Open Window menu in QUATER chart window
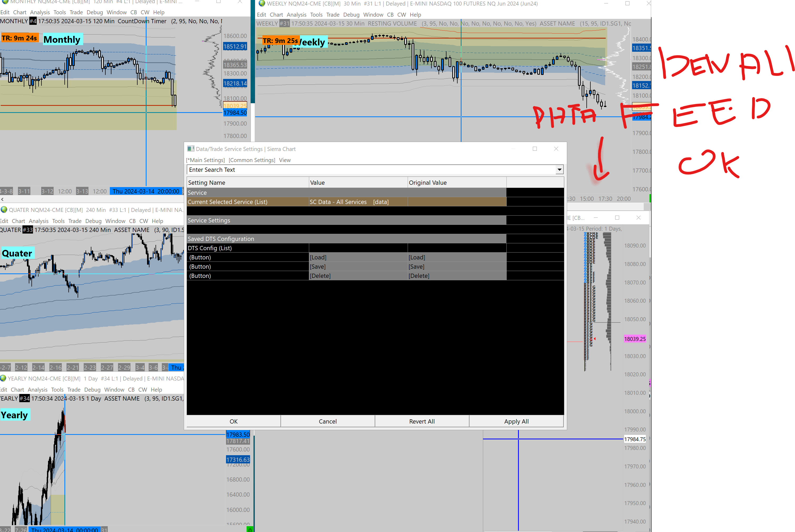 tap(115, 221)
